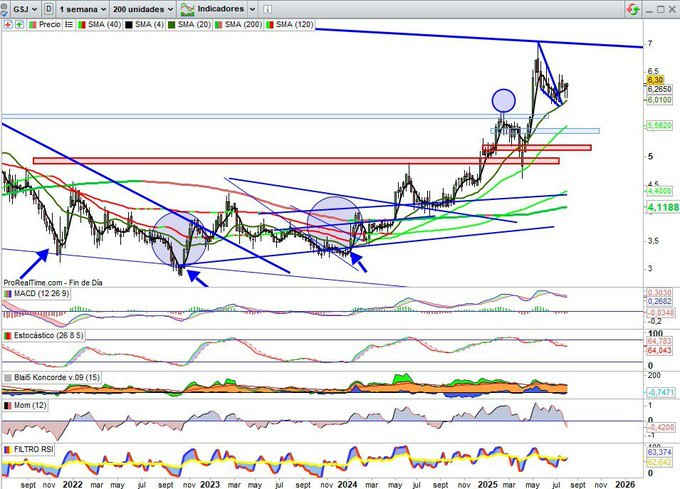Expand the arrow beside Indicadores
The height and width of the screenshot is (489, 680).
(252, 9)
